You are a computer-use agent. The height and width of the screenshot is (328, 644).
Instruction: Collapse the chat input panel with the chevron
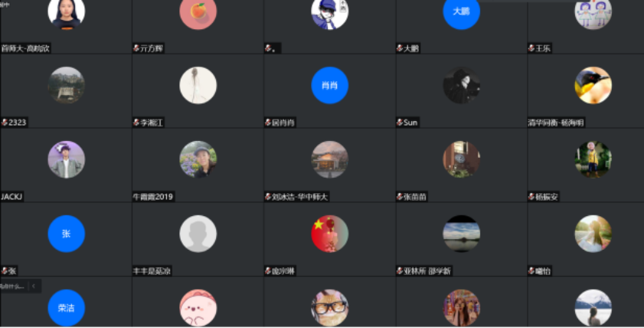(x=34, y=286)
